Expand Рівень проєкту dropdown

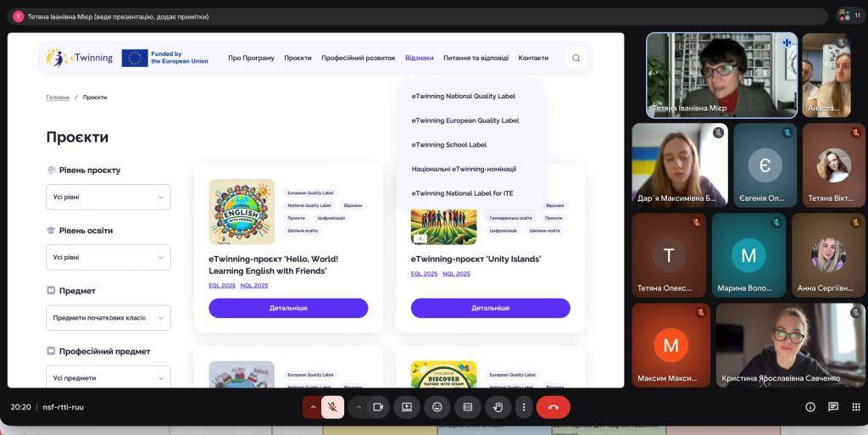pyautogui.click(x=108, y=197)
